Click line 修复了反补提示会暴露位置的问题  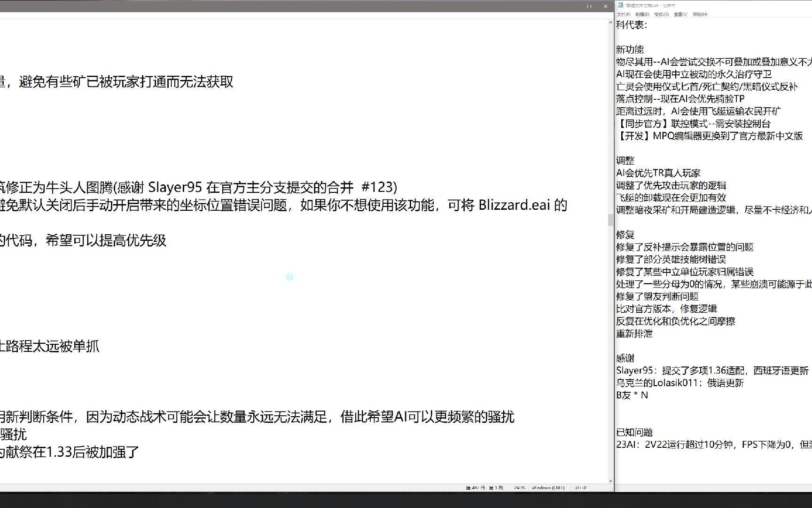tap(685, 247)
